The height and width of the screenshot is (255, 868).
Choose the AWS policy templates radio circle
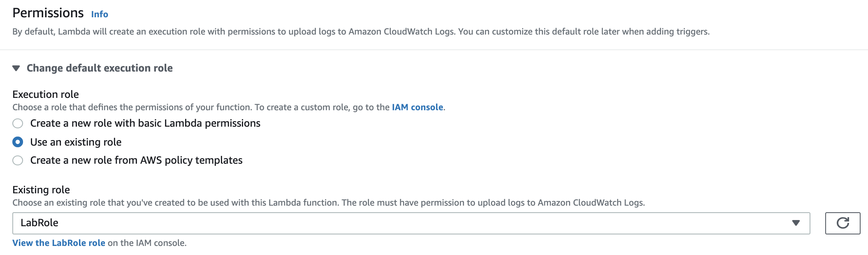pyautogui.click(x=18, y=160)
